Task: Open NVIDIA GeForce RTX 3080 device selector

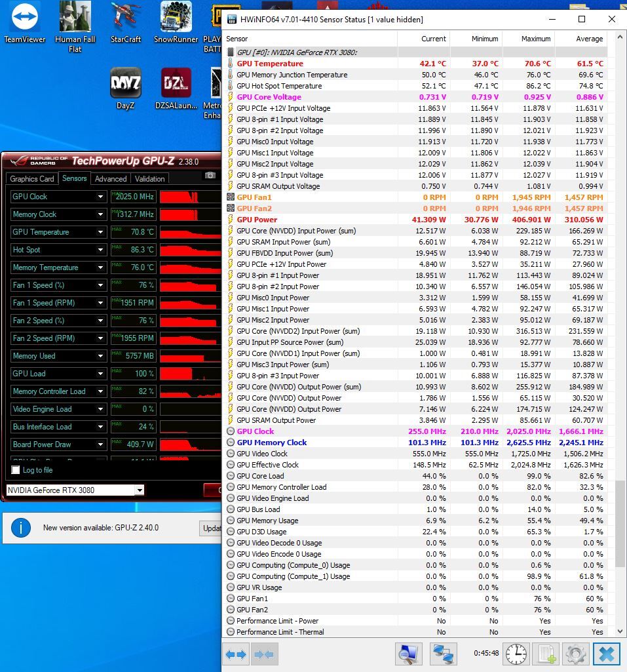Action: click(x=75, y=490)
